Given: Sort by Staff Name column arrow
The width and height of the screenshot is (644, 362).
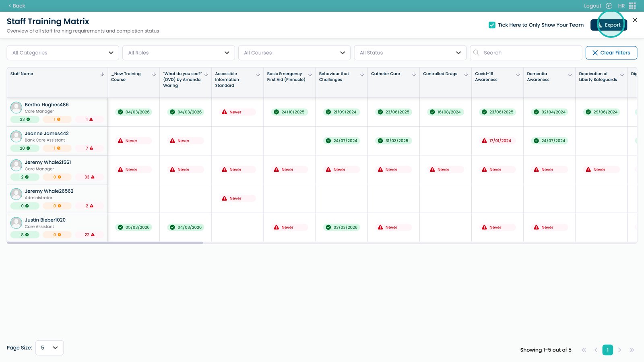Looking at the screenshot, I should point(102,74).
